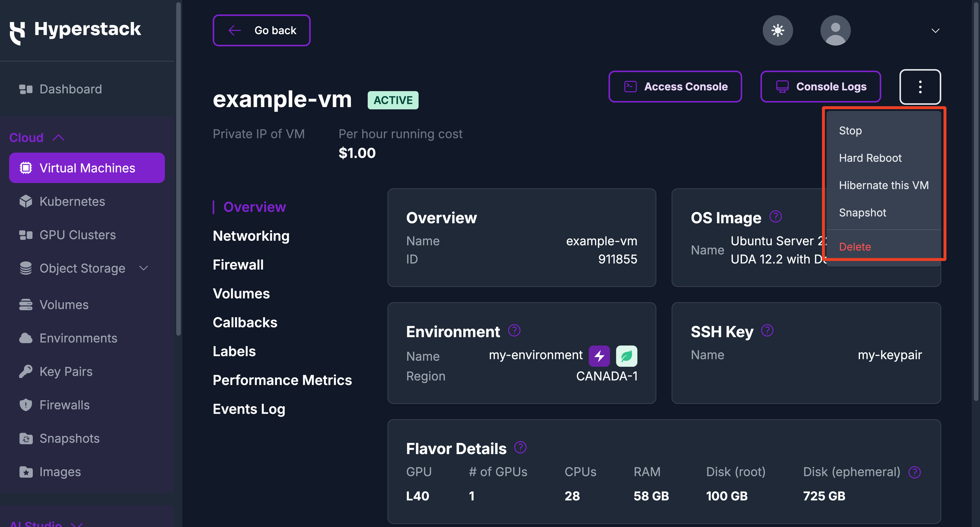
Task: Click VM ID value 911855
Action: (617, 259)
